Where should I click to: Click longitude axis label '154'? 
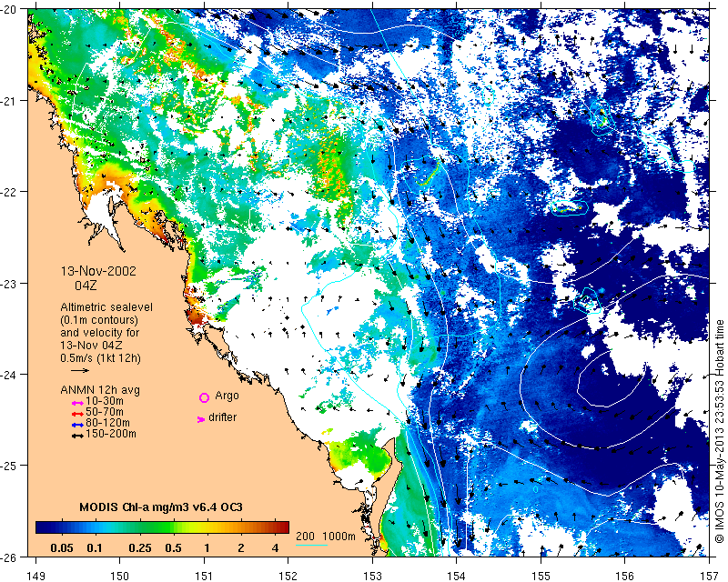457,576
